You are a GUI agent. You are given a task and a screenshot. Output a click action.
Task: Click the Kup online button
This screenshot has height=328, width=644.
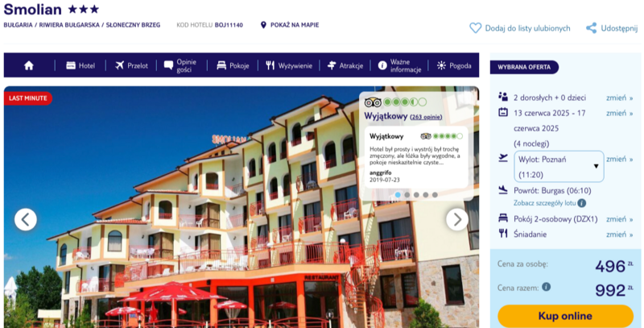point(566,316)
